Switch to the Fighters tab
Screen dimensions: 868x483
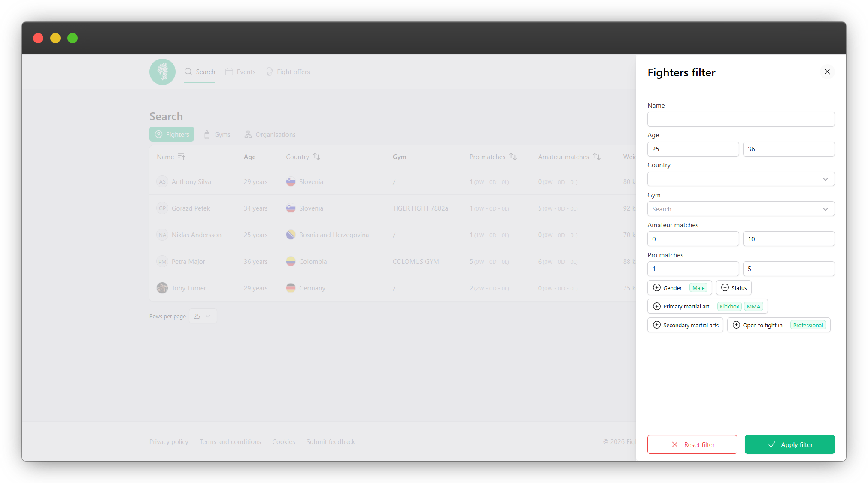(x=172, y=134)
